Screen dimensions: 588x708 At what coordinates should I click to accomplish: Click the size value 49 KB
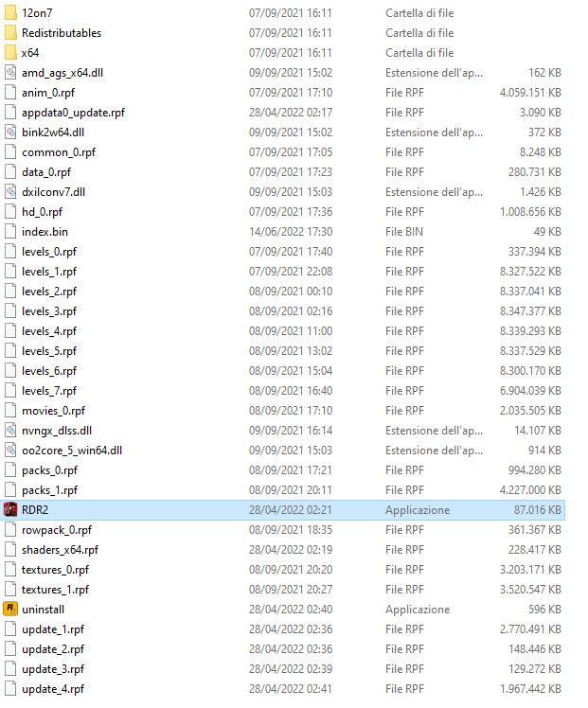(547, 231)
